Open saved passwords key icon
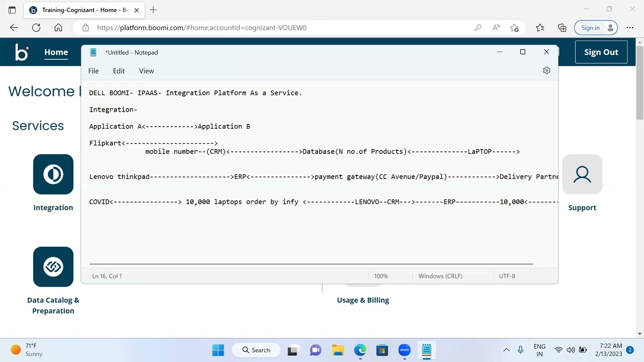The image size is (644, 362). pos(478,28)
